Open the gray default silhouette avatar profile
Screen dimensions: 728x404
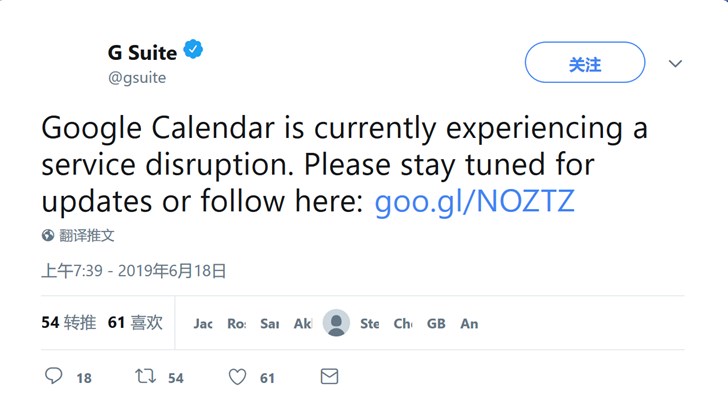(x=337, y=323)
